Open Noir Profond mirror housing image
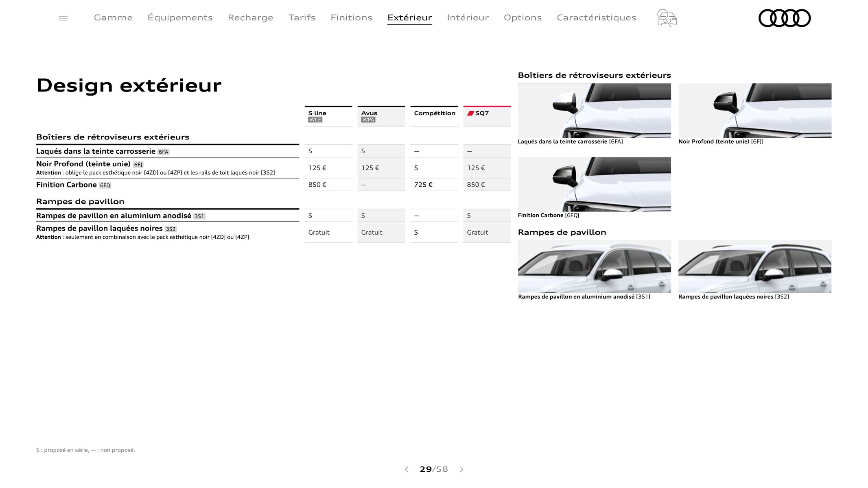The height and width of the screenshot is (488, 868). (x=755, y=111)
